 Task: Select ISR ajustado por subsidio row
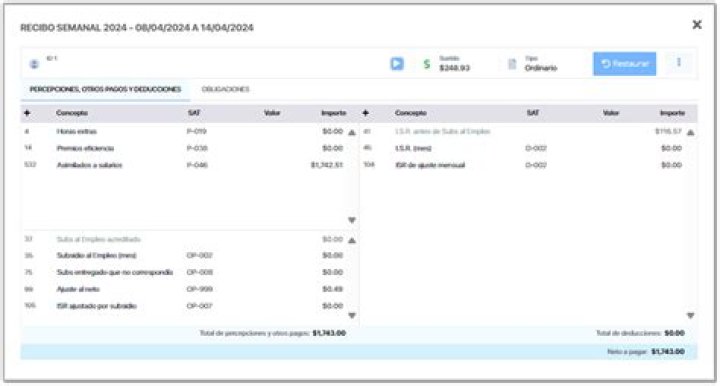[184, 306]
